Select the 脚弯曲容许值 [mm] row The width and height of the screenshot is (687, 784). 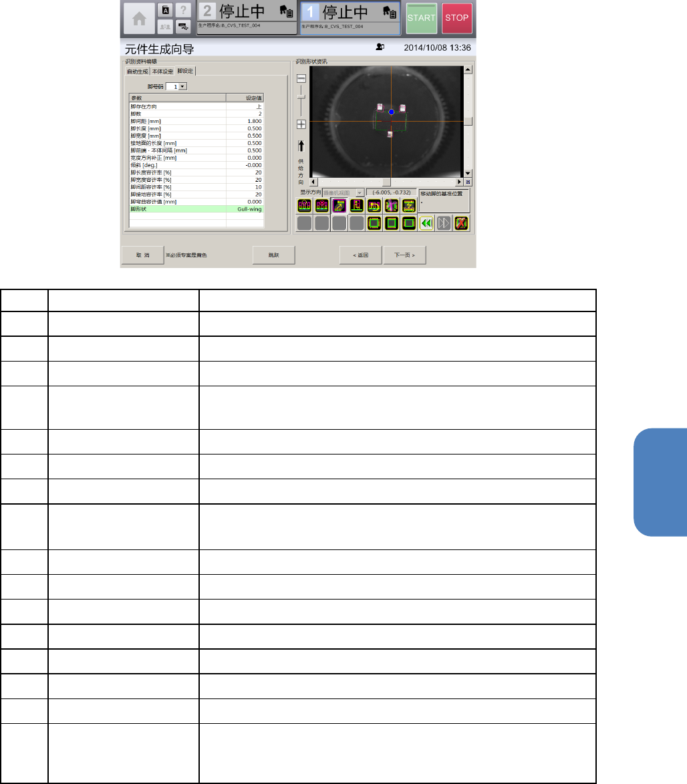click(x=196, y=202)
